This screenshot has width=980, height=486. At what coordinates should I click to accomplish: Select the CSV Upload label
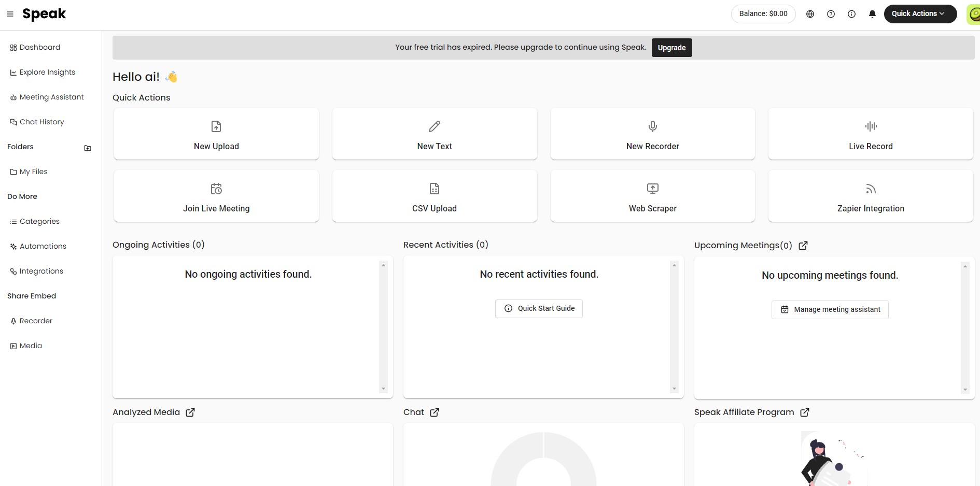pos(435,209)
